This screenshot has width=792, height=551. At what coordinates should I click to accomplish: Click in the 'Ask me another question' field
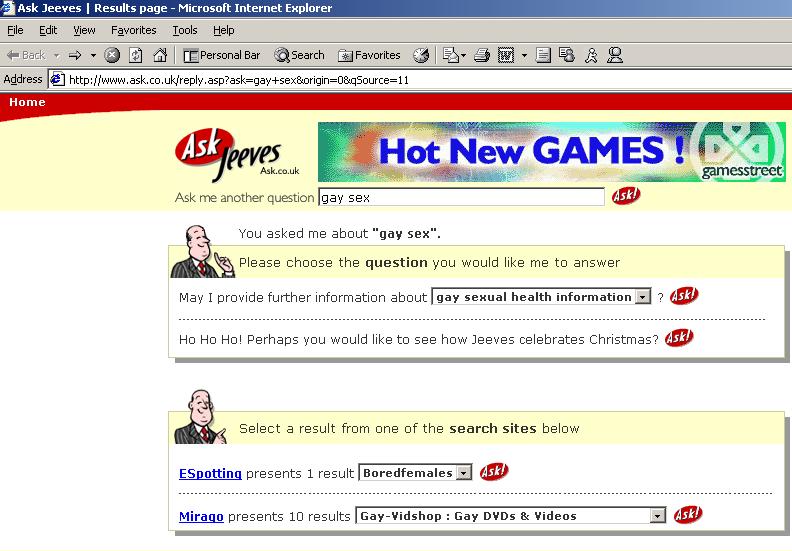(x=461, y=197)
